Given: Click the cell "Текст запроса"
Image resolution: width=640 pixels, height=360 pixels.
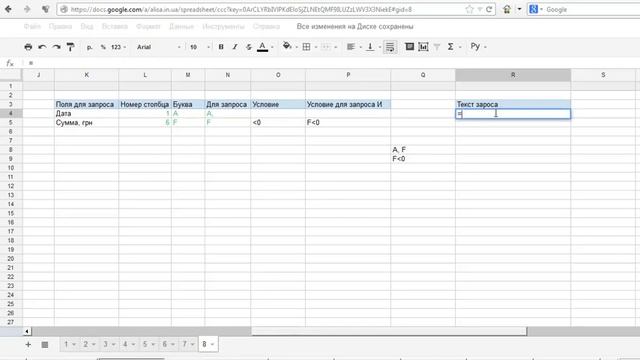Looking at the screenshot, I should click(513, 104).
